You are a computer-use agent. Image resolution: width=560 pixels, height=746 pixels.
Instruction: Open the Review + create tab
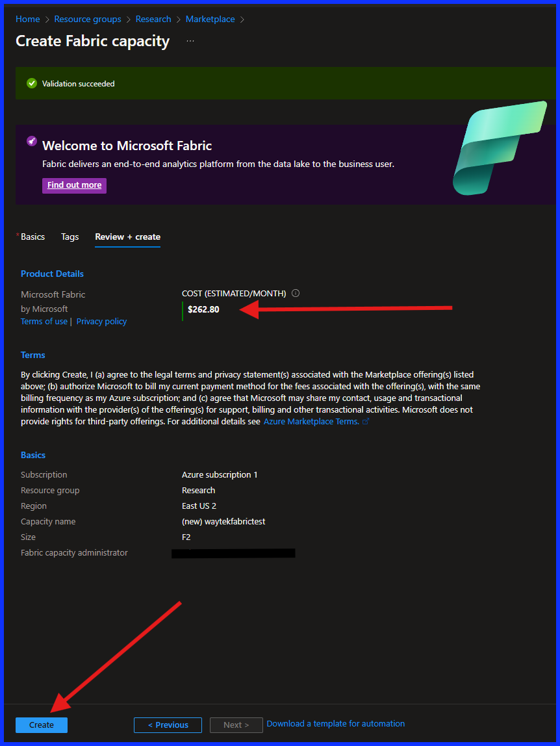[127, 237]
